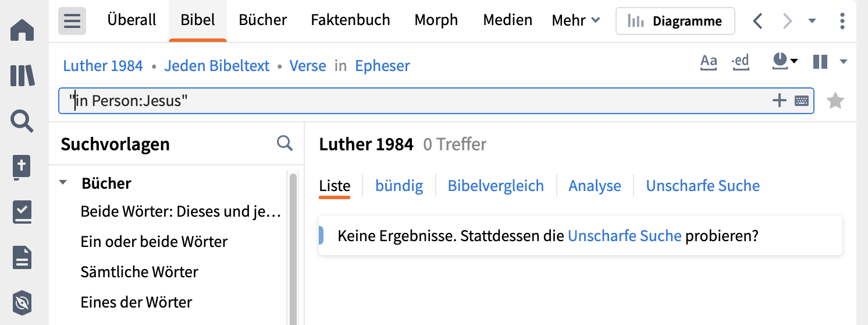868x325 pixels.
Task: Open the Bible icon in the sidebar
Action: (22, 167)
